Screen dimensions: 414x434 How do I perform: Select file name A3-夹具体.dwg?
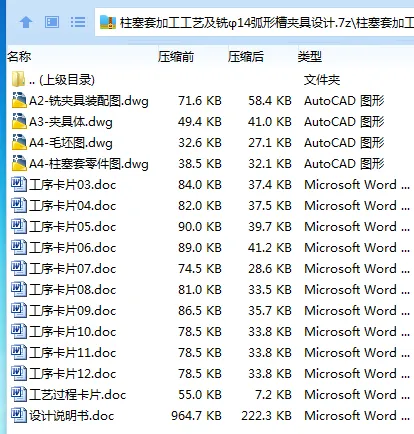71,122
